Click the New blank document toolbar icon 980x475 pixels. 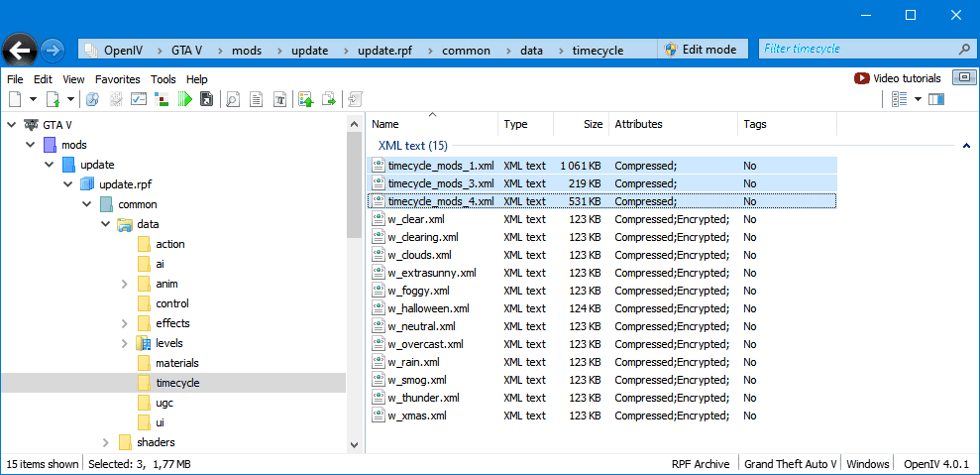[15, 99]
